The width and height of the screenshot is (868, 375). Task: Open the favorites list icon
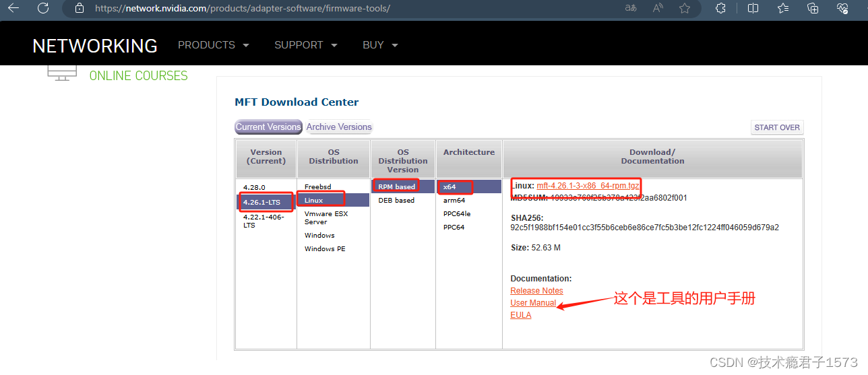[x=783, y=9]
